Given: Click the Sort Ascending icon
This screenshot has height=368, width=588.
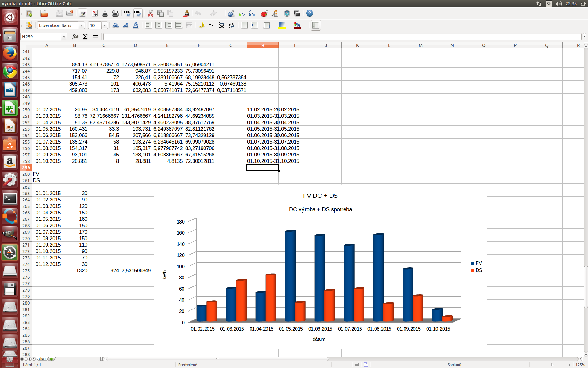Looking at the screenshot, I should pos(241,13).
